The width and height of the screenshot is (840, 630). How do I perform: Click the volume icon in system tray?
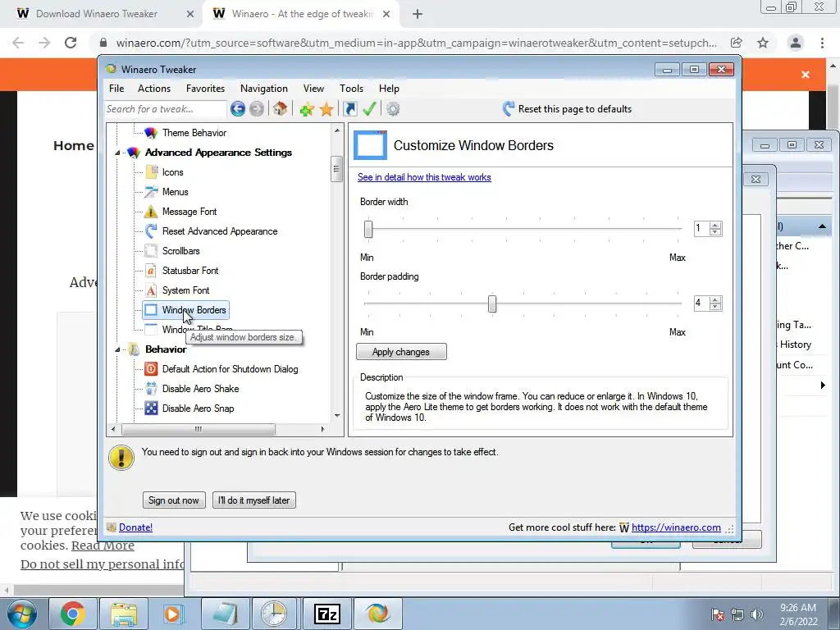757,614
